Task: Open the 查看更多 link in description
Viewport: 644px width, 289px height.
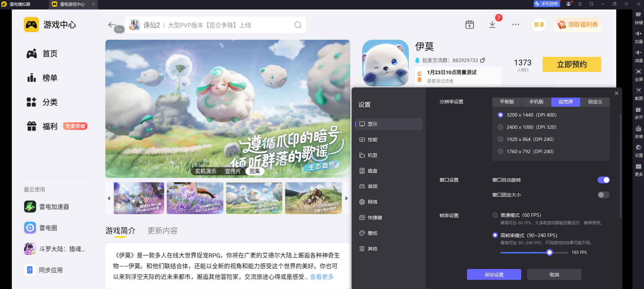Action: click(x=322, y=277)
